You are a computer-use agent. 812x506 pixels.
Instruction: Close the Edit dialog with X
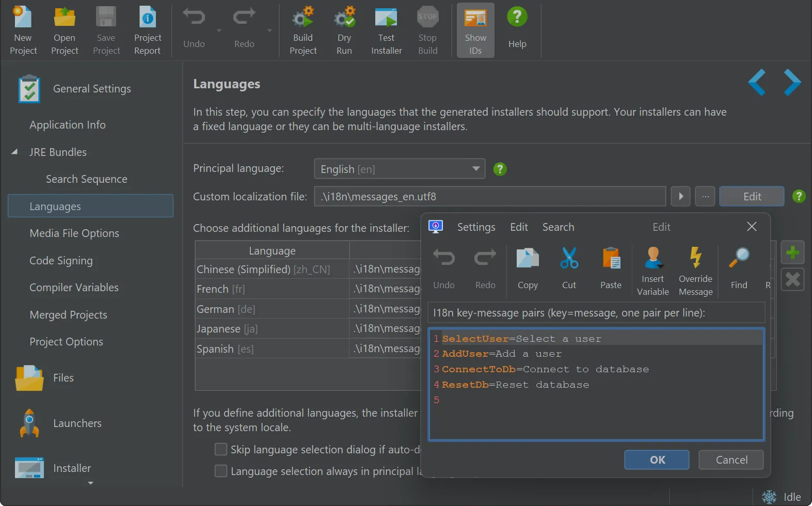(x=752, y=227)
